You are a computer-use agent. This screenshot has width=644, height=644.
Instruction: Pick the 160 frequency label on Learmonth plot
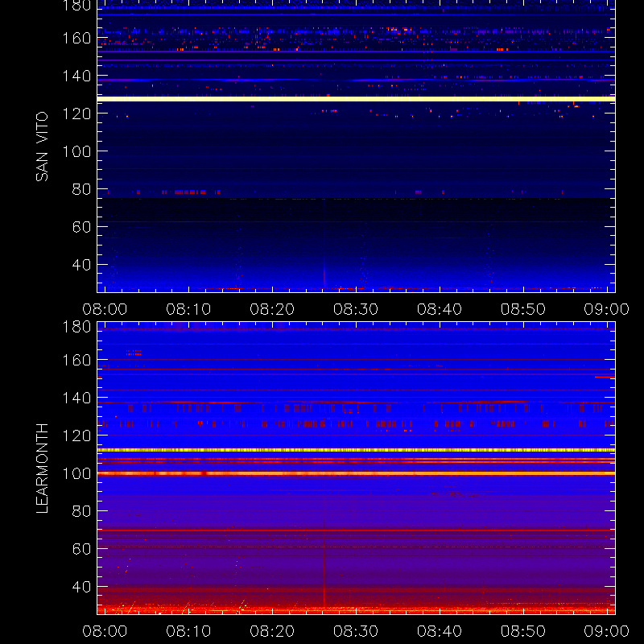click(76, 360)
